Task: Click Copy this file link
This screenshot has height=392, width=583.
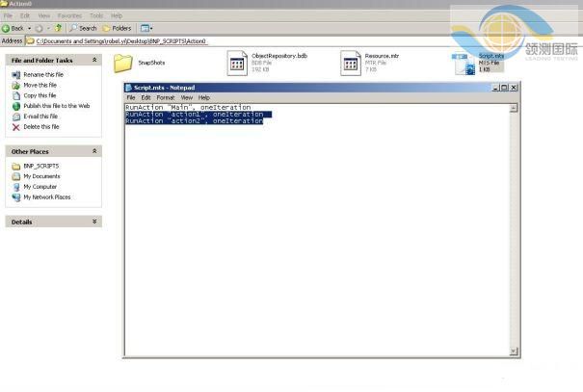Action: 40,95
